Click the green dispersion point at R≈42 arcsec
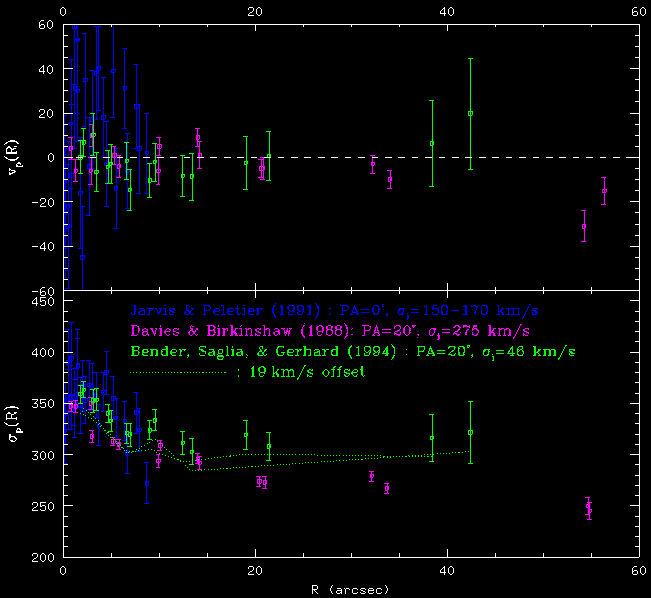Screen dimensions: 651x598 (x=470, y=432)
